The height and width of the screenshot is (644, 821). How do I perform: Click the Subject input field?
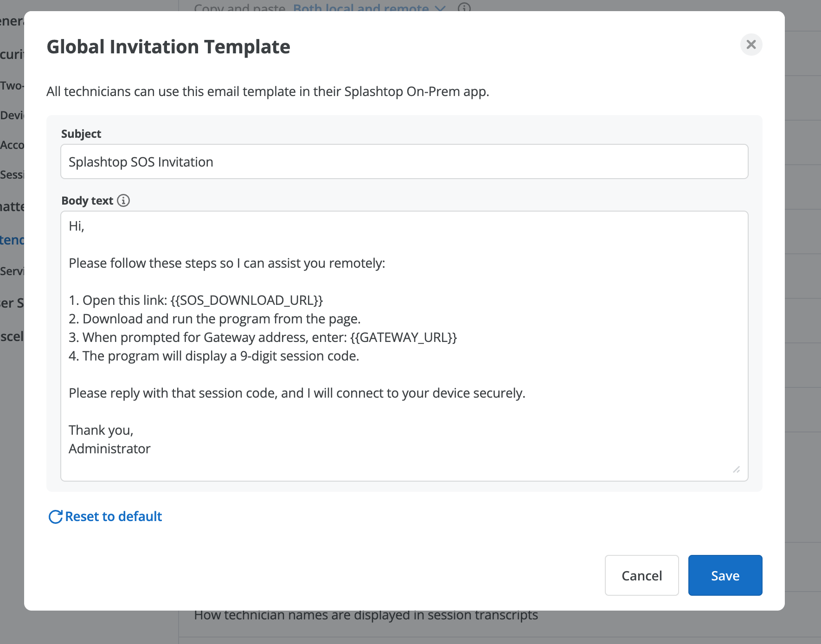coord(404,161)
